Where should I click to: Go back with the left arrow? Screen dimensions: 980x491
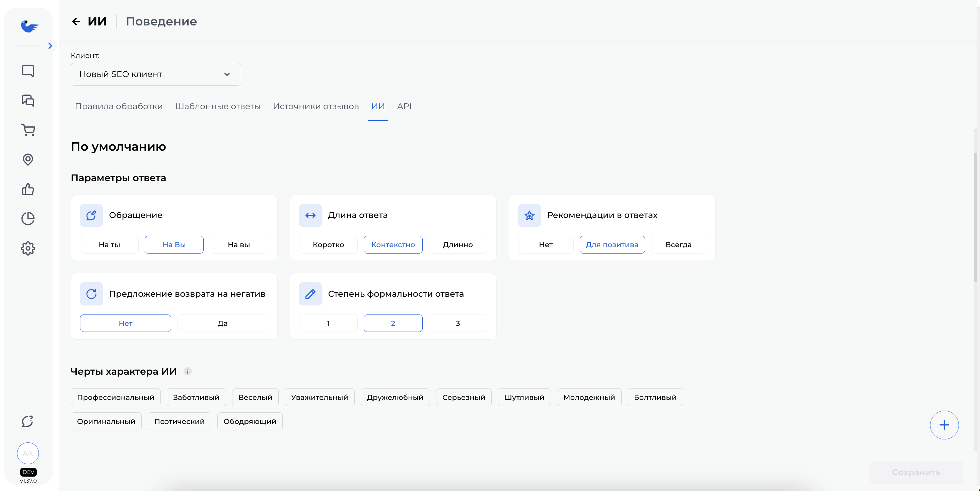[76, 21]
